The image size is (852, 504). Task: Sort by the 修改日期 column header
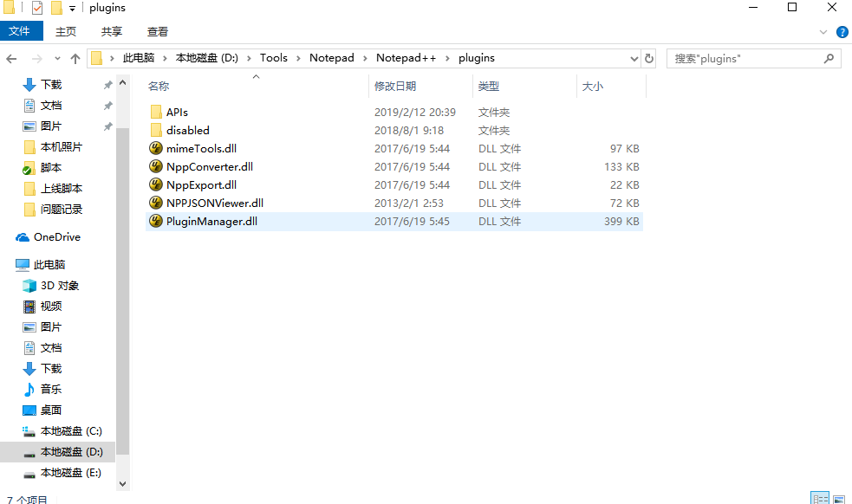point(395,87)
